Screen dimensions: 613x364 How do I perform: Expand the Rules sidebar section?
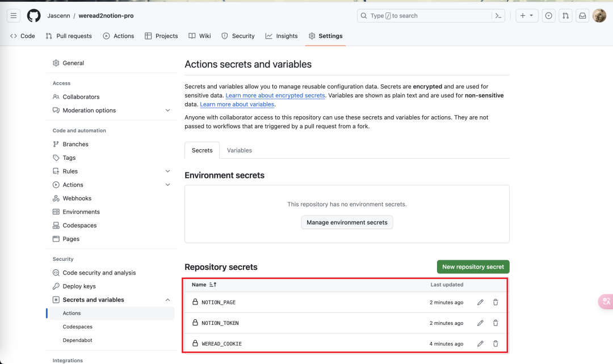(x=167, y=171)
